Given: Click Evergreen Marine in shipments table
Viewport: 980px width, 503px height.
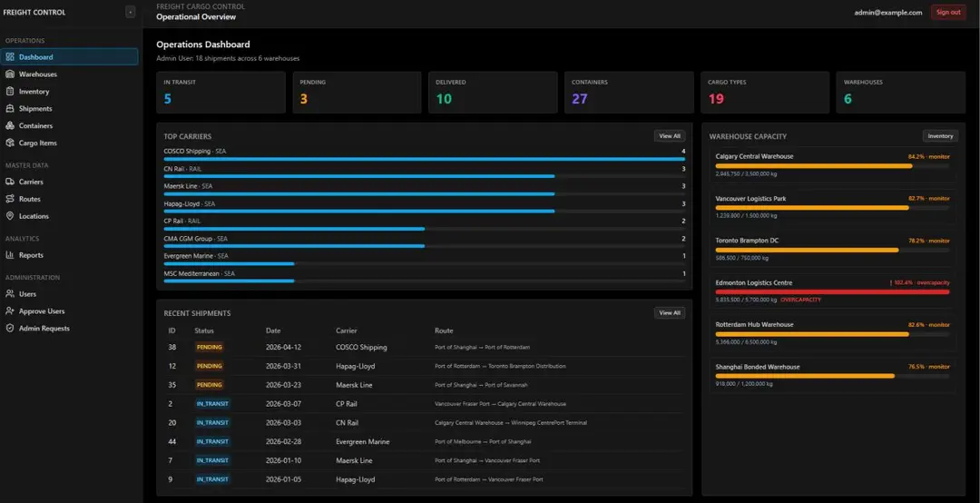Looking at the screenshot, I should [362, 441].
